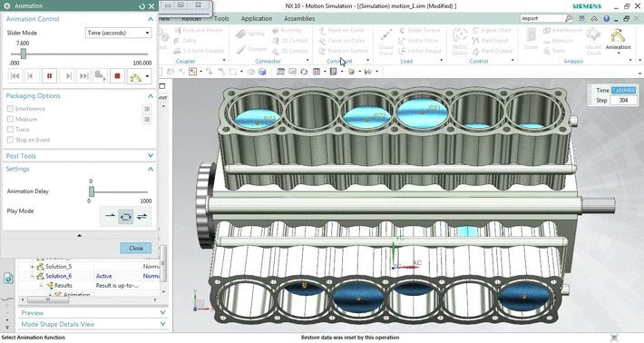Click Interference packaging settings icon
644x343 pixels.
(147, 109)
